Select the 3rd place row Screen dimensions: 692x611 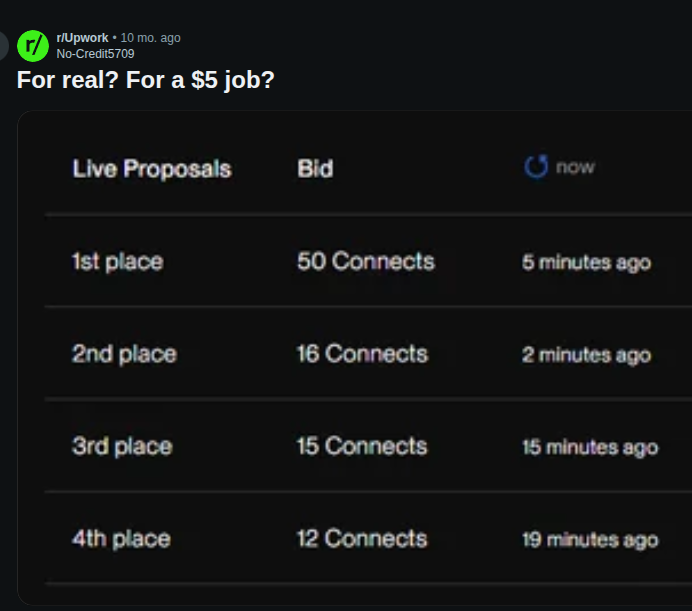368,446
